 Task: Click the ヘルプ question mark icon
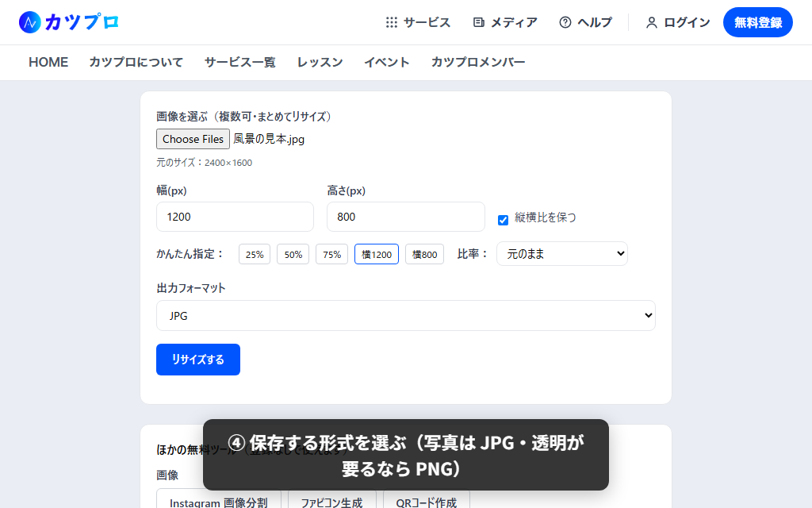click(565, 22)
